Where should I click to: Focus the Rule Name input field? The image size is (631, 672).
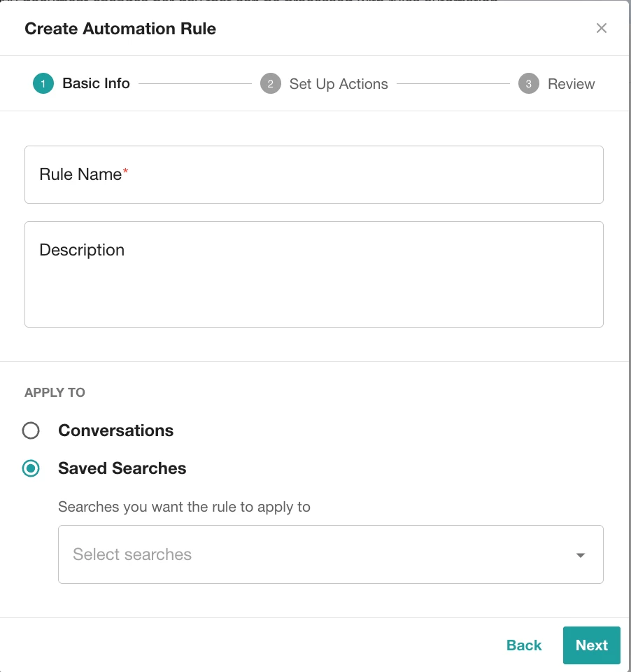click(313, 175)
